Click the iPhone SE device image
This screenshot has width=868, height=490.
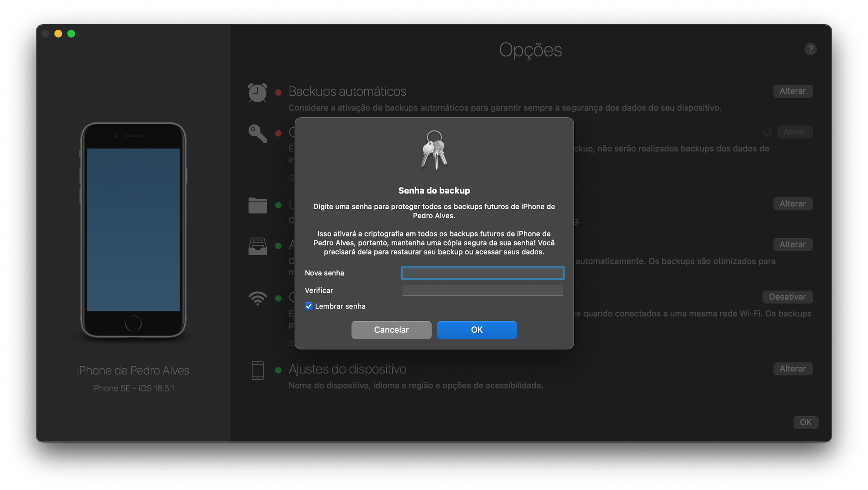tap(133, 230)
